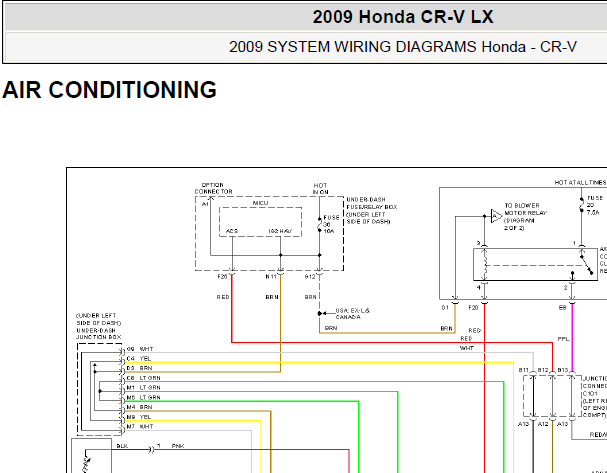Screen dimensions: 607x473
Task: Click the "HOT AT ALL TIMES" label
Action: tap(580, 182)
